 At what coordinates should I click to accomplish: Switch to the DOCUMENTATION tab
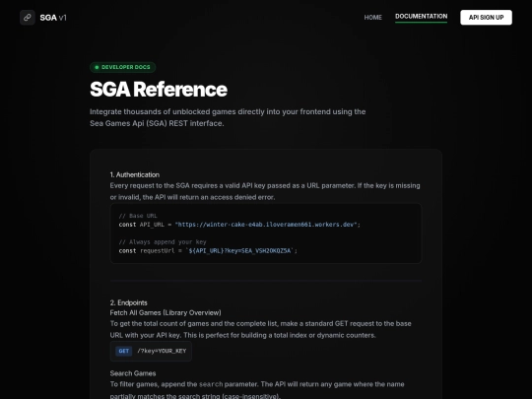(421, 17)
